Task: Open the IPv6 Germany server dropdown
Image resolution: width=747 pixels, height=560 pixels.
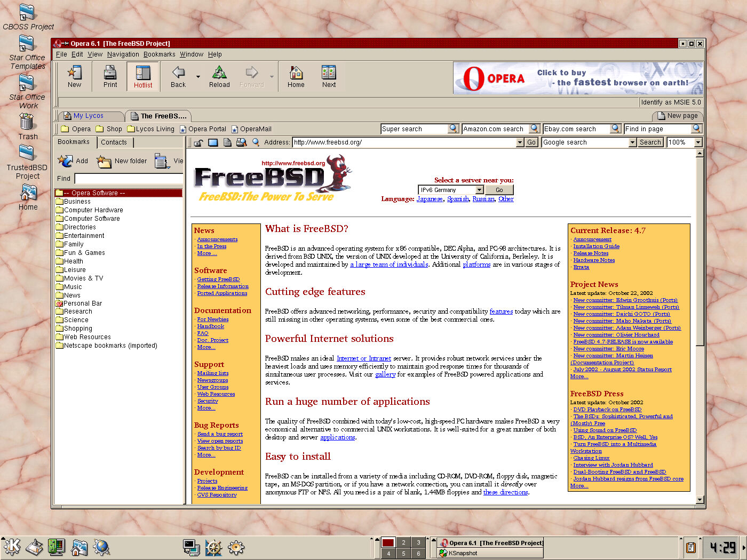Action: pos(479,190)
